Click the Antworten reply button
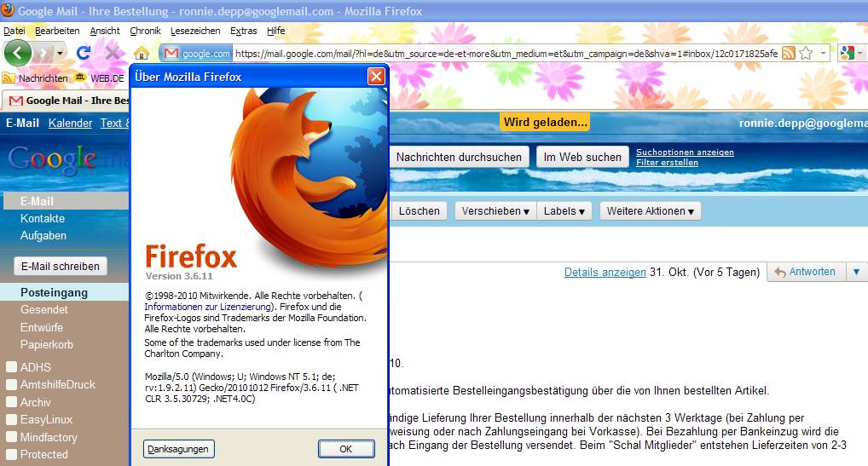The height and width of the screenshot is (466, 868). click(x=806, y=272)
